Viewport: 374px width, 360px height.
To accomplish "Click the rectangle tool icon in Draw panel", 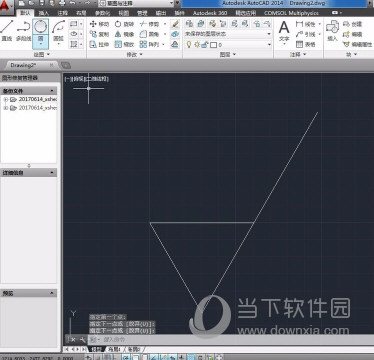I will pyautogui.click(x=74, y=24).
